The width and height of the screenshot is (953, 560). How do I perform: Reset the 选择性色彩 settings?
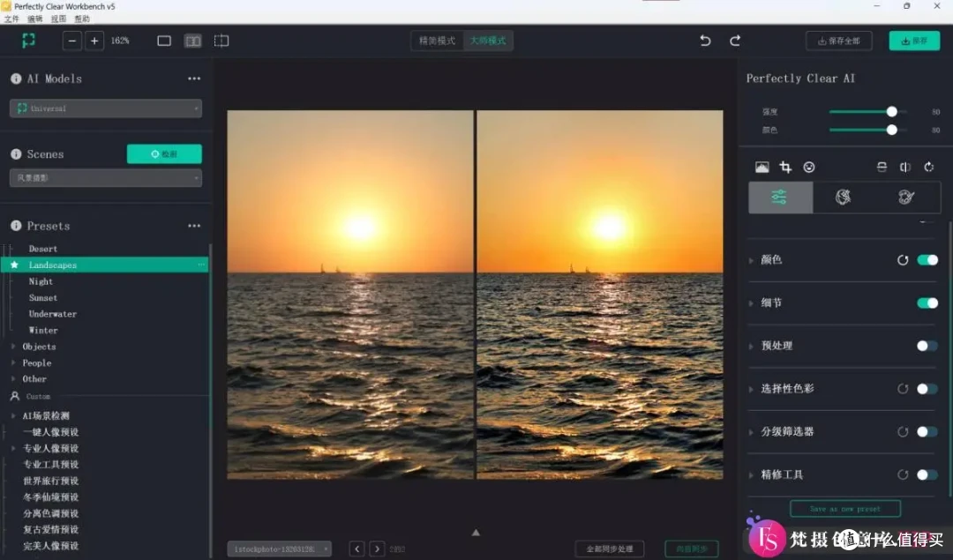903,389
